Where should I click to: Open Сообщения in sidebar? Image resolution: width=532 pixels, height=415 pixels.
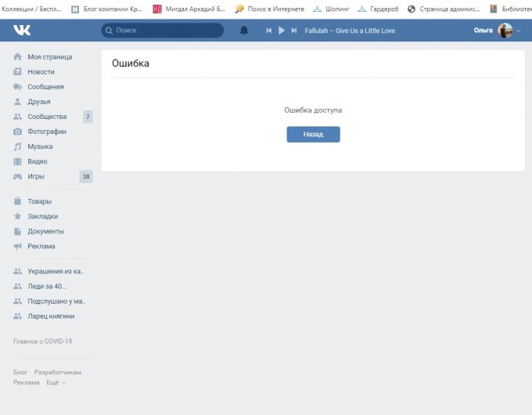click(45, 87)
